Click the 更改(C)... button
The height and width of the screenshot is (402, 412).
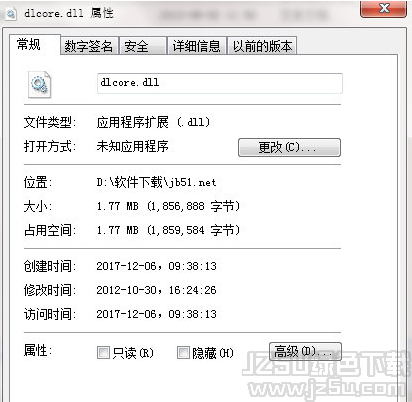point(289,147)
